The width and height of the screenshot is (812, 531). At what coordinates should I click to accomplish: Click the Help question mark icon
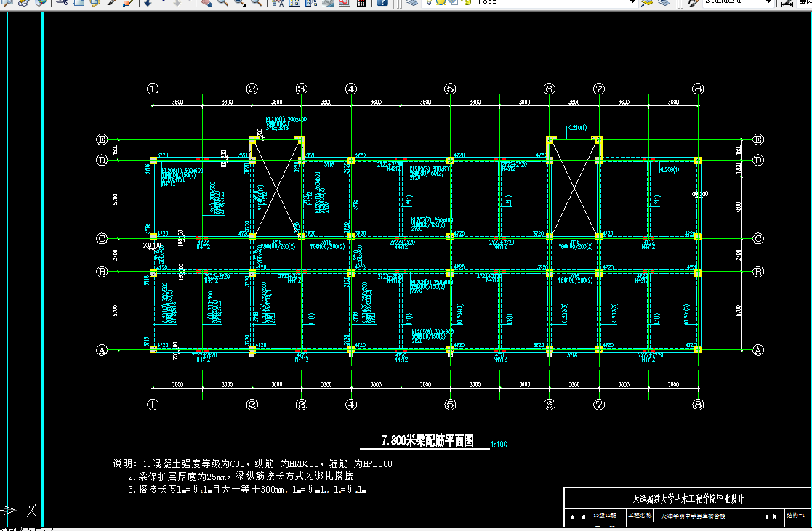pyautogui.click(x=382, y=3)
